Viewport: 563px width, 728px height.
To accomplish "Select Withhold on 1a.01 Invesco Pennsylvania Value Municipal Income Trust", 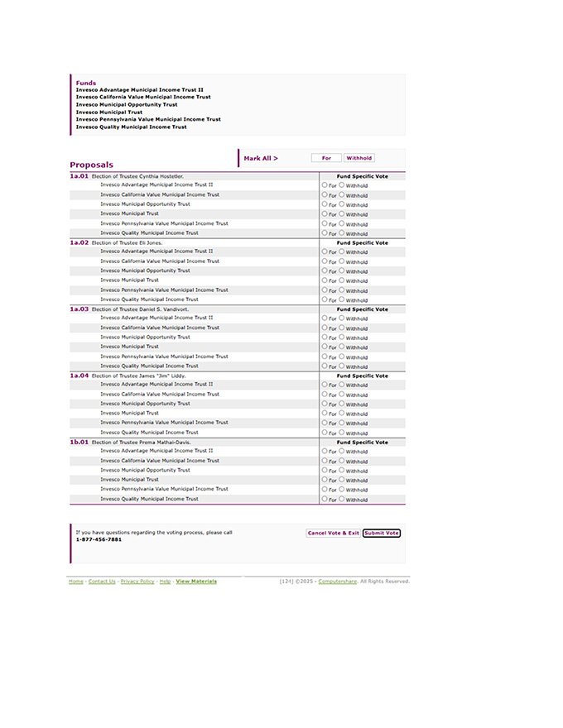I will pos(341,223).
